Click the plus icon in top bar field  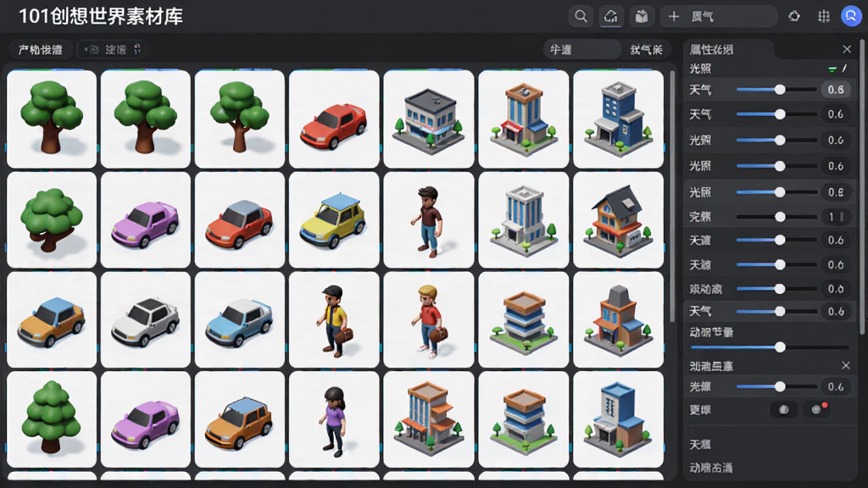674,17
